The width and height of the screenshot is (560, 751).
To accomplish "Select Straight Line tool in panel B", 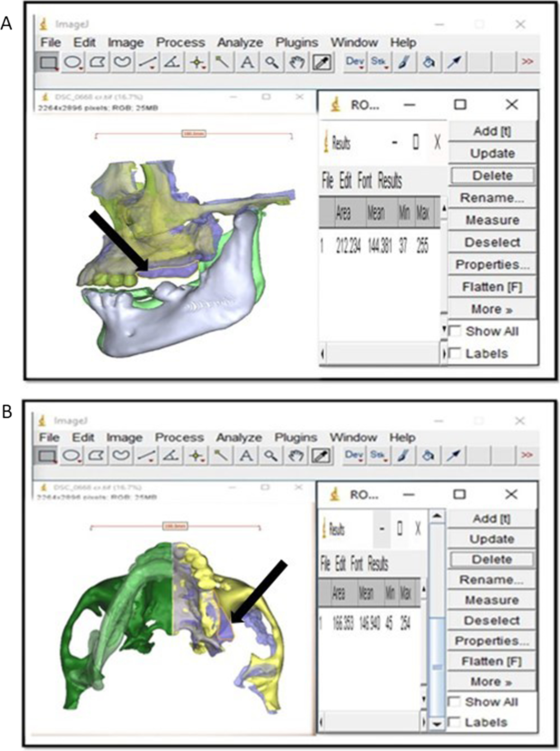I will click(146, 455).
